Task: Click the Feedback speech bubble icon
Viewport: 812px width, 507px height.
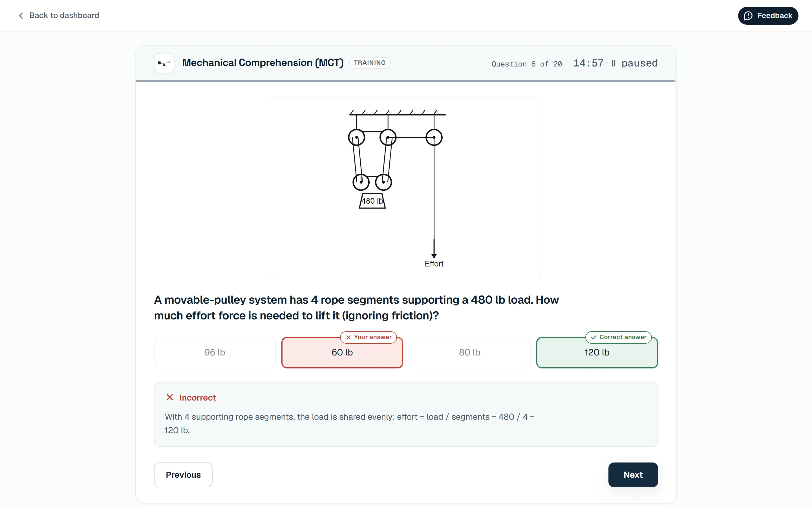Action: [748, 16]
